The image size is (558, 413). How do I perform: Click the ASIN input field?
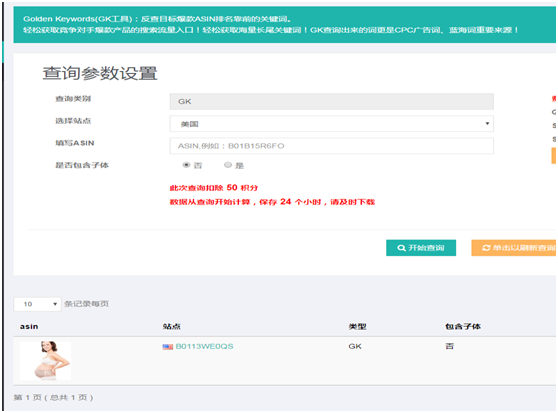click(331, 145)
